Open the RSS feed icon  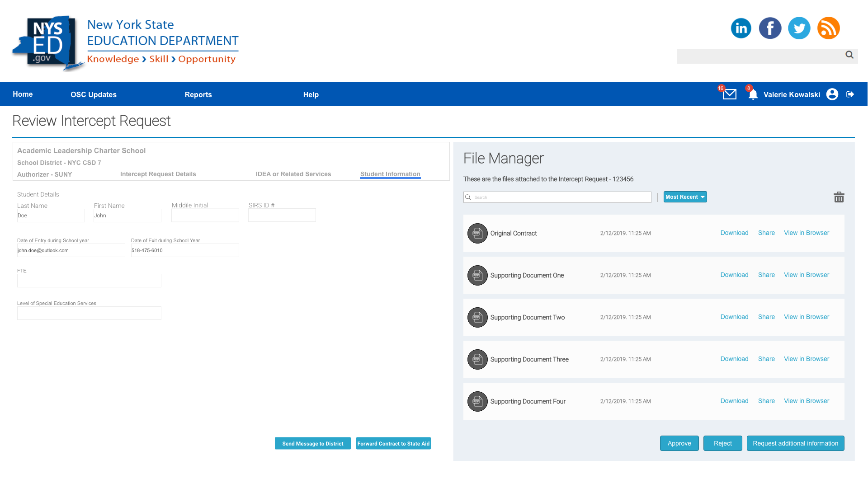(x=828, y=28)
